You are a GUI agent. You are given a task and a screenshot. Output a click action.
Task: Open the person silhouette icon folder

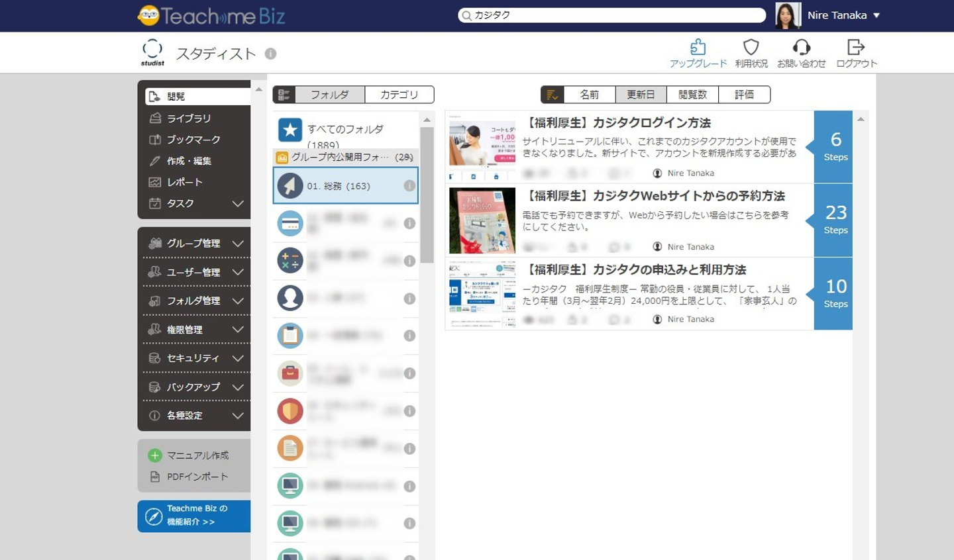coord(290,299)
